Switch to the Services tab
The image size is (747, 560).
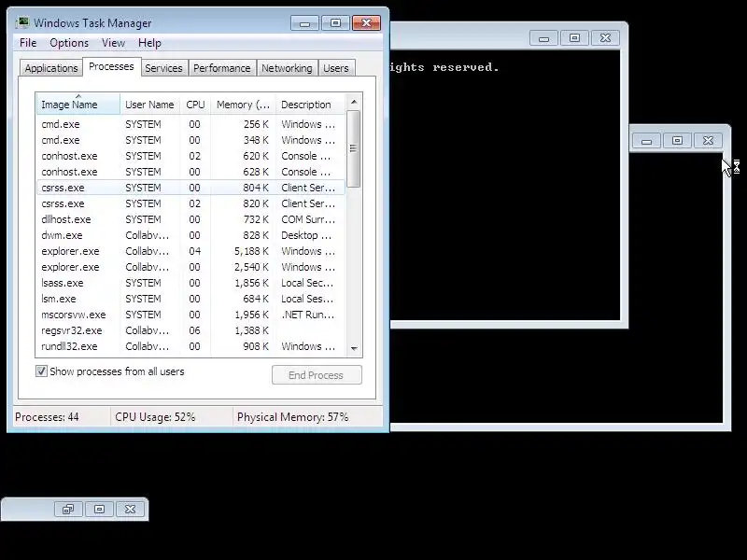(x=163, y=68)
